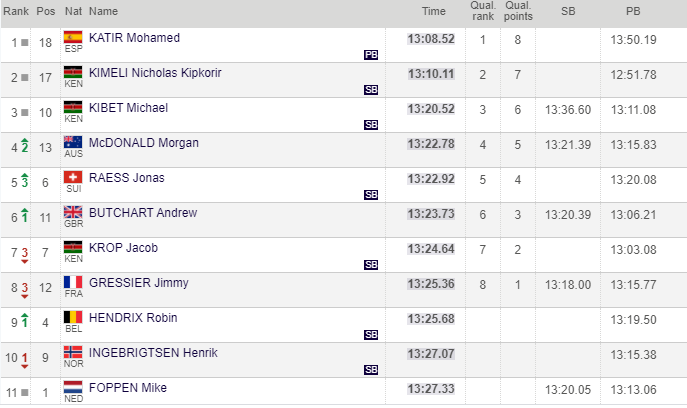
Task: Click the SB badge in Kimeli's row
Action: point(371,90)
